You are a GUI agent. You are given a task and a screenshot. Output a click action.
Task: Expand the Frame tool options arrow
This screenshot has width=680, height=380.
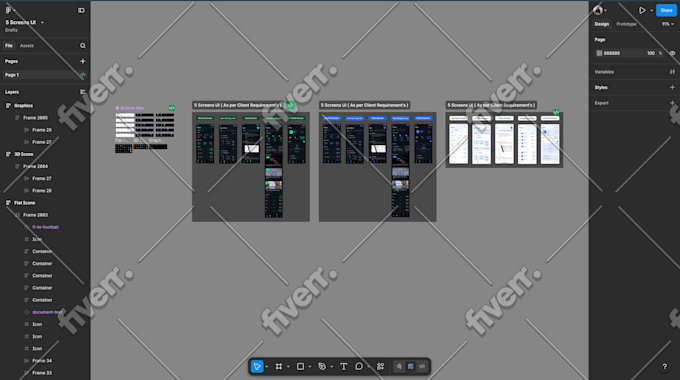point(288,367)
